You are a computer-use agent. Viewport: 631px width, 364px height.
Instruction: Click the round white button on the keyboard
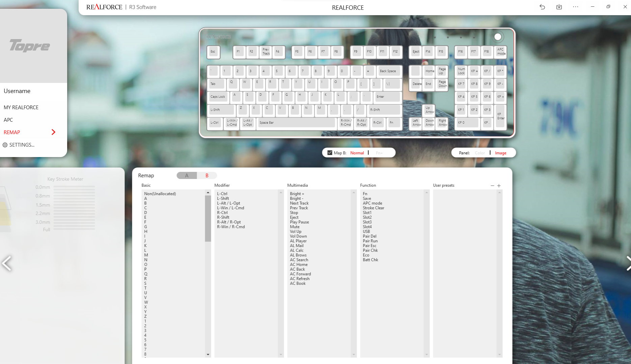click(498, 37)
